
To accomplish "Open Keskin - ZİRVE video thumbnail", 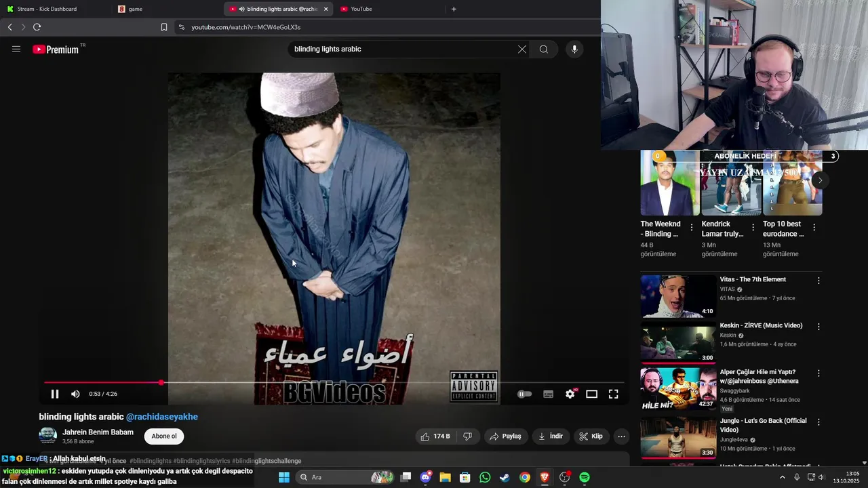I will (x=678, y=342).
